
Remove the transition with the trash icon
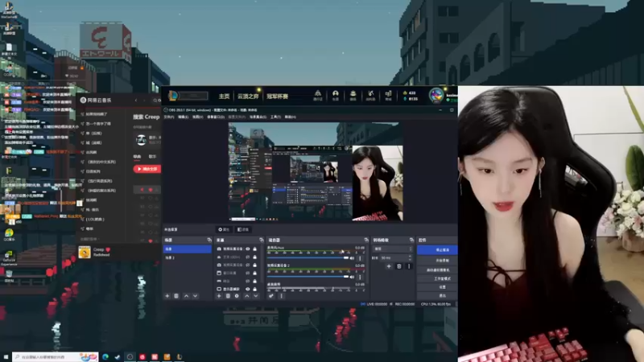pos(398,266)
